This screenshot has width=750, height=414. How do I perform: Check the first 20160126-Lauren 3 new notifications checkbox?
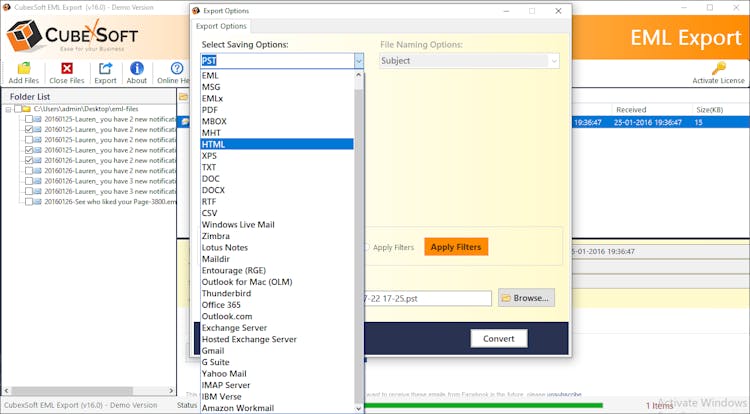pos(29,181)
